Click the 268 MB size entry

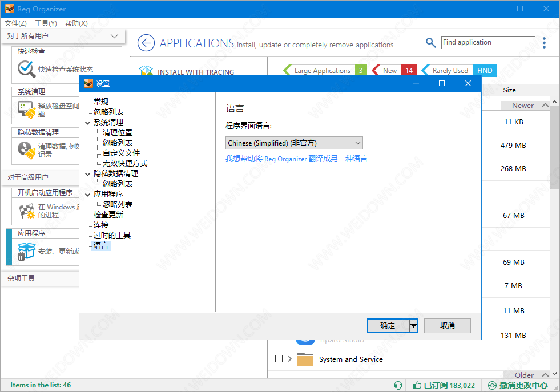tap(513, 169)
